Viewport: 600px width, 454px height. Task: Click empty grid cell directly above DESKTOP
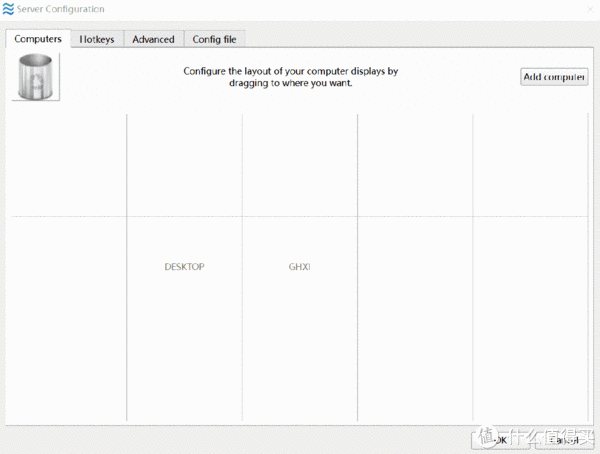184,165
